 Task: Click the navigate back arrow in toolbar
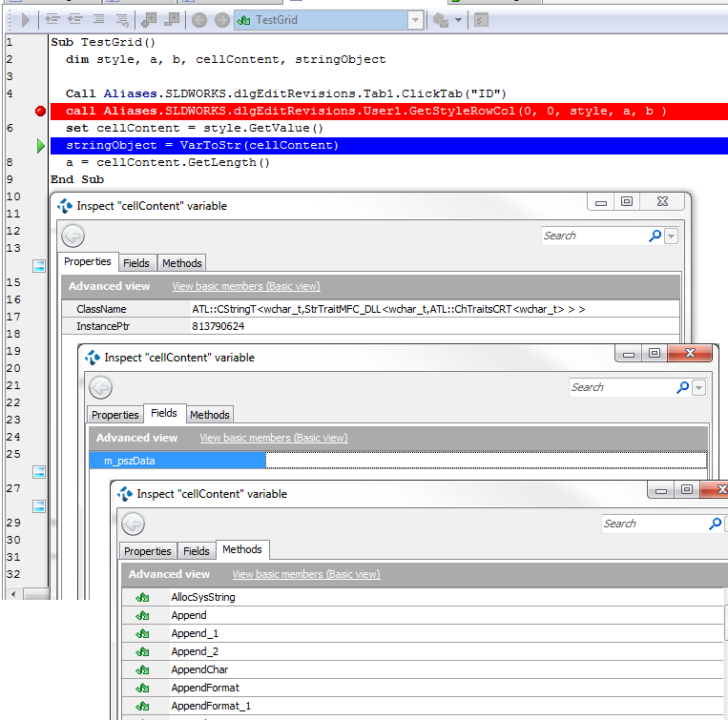click(199, 19)
